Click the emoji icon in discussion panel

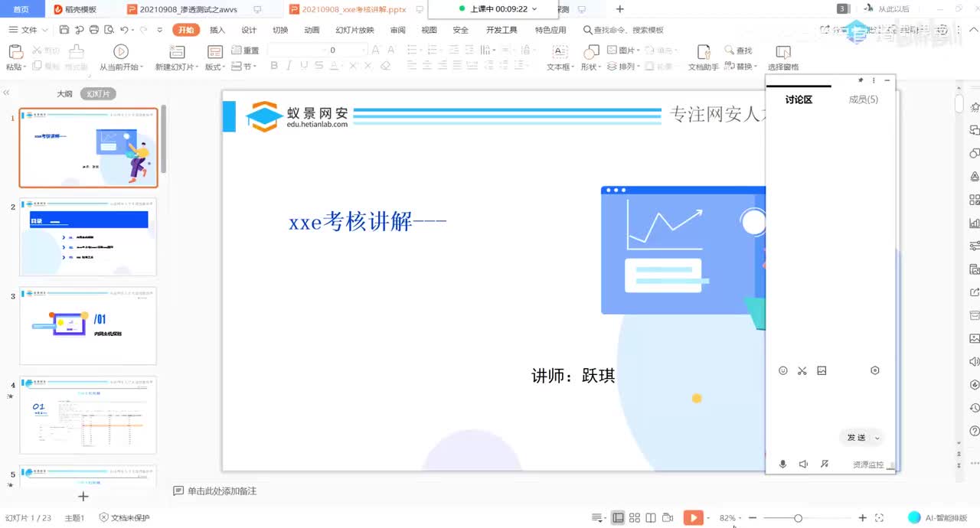point(783,370)
